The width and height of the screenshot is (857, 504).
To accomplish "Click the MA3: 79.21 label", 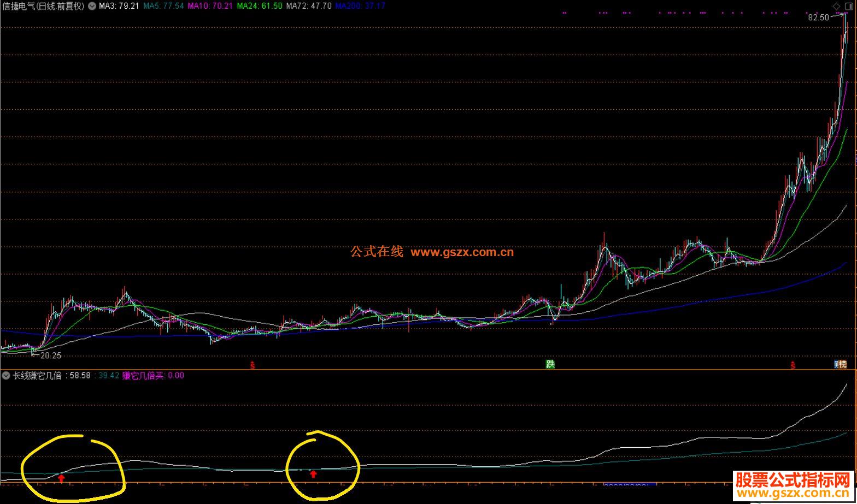I will 119,6.
